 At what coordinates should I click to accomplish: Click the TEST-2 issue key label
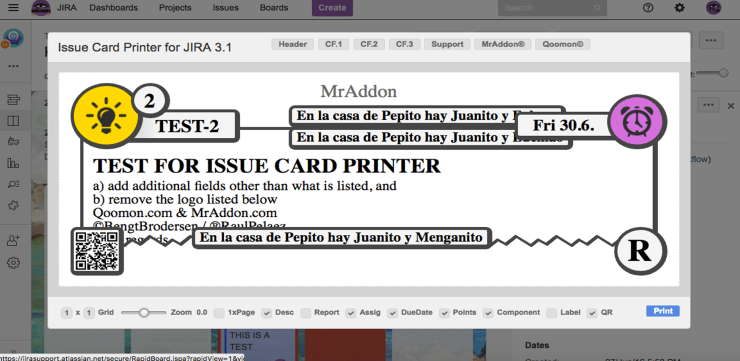click(187, 126)
